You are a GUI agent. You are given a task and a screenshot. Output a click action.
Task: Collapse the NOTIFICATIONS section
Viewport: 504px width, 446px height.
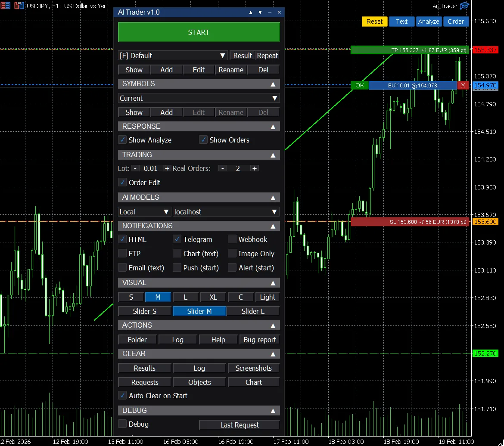273,226
